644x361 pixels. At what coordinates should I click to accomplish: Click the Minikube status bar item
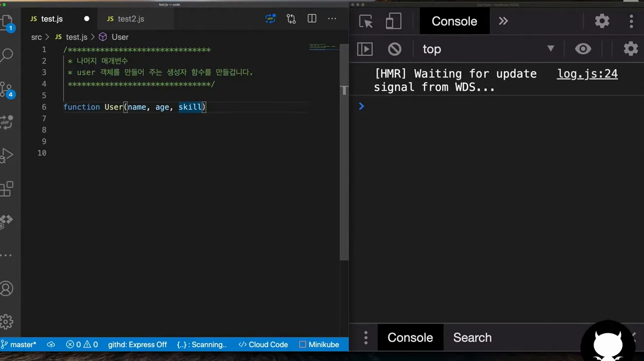319,345
